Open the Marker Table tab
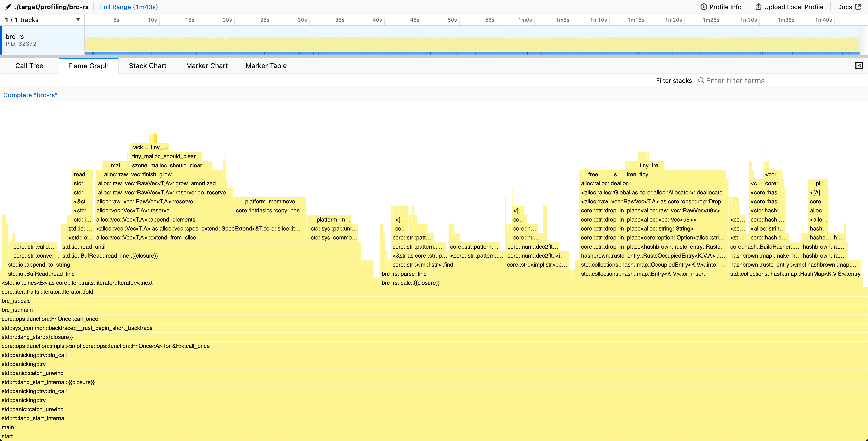Viewport: 868px width, 441px height. (266, 66)
